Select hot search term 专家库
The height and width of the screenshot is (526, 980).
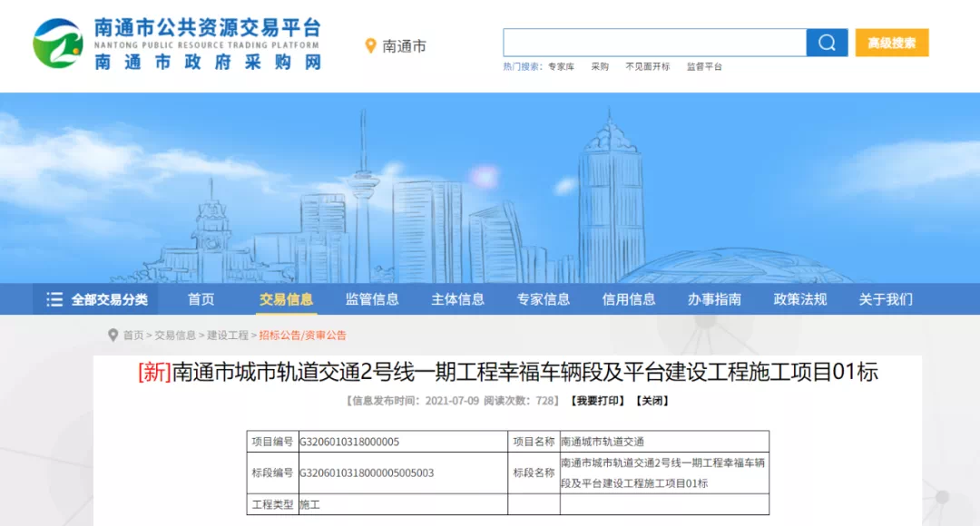(561, 67)
